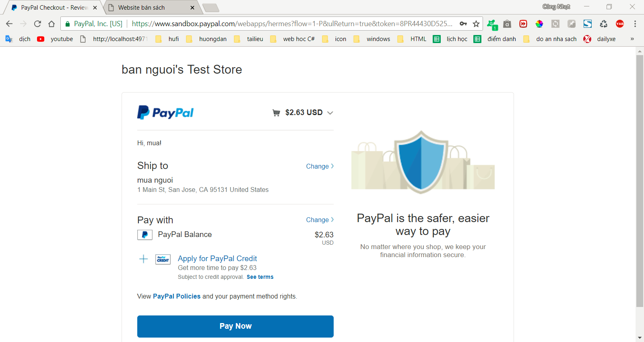
Task: Open the lịch học sheet bookmark
Action: (x=450, y=39)
